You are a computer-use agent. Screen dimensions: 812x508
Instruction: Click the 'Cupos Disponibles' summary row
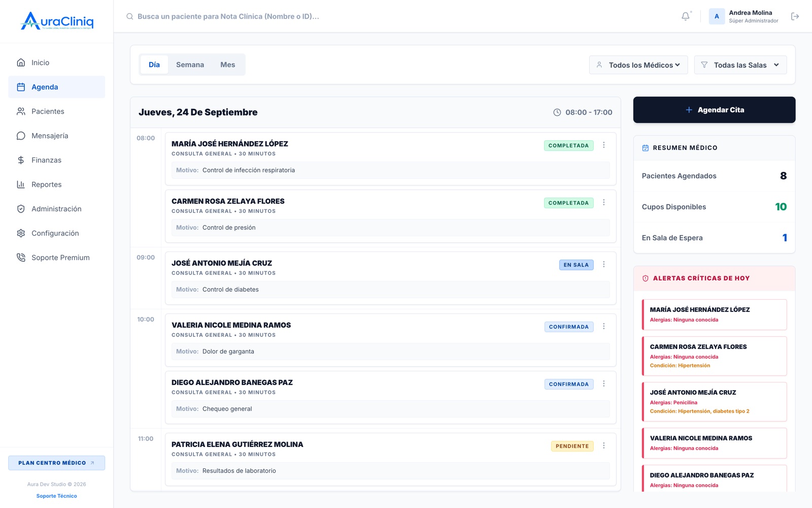[714, 207]
